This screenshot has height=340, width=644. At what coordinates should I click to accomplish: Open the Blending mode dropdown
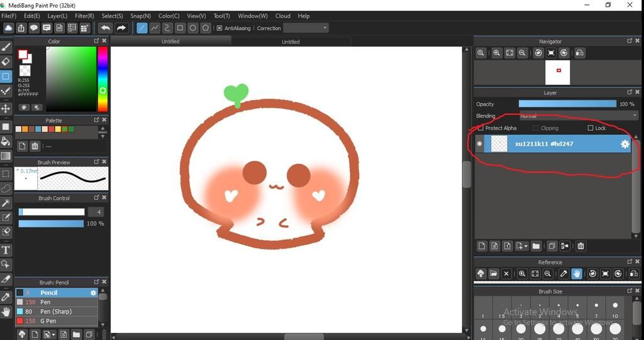pyautogui.click(x=579, y=116)
